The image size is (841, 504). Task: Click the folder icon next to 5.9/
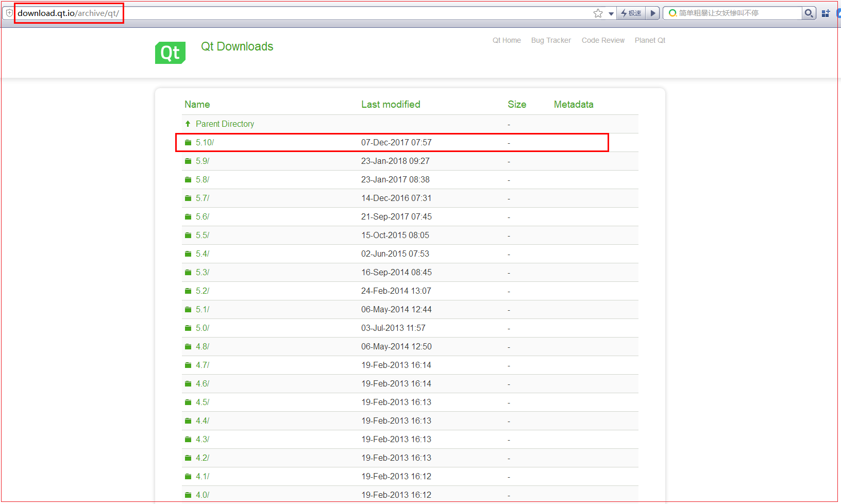188,161
